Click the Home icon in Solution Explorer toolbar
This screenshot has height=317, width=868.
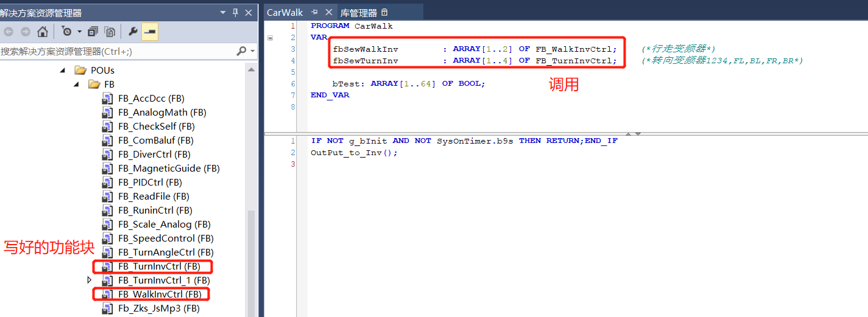(x=42, y=32)
